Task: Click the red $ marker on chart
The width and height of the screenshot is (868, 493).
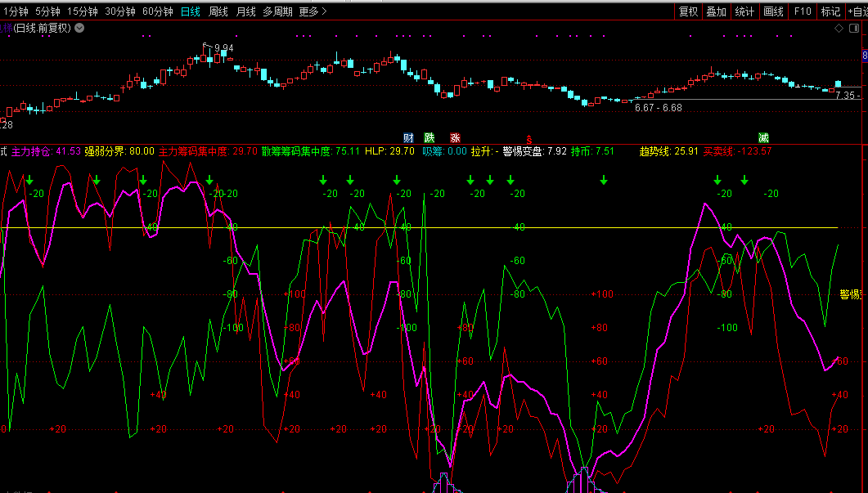Action: [x=528, y=138]
